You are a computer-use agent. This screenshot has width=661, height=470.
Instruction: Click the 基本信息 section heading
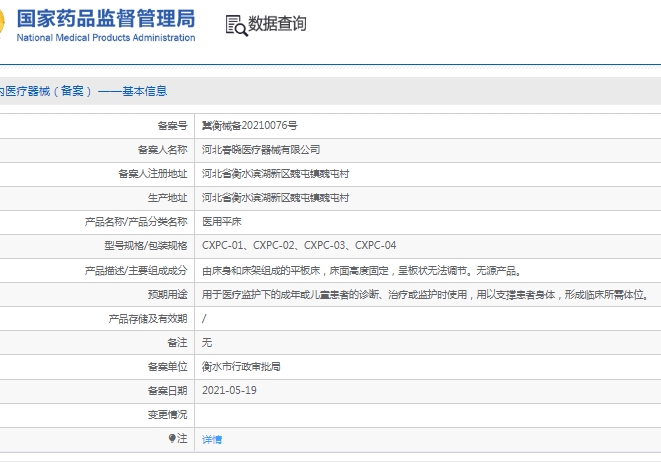click(145, 91)
